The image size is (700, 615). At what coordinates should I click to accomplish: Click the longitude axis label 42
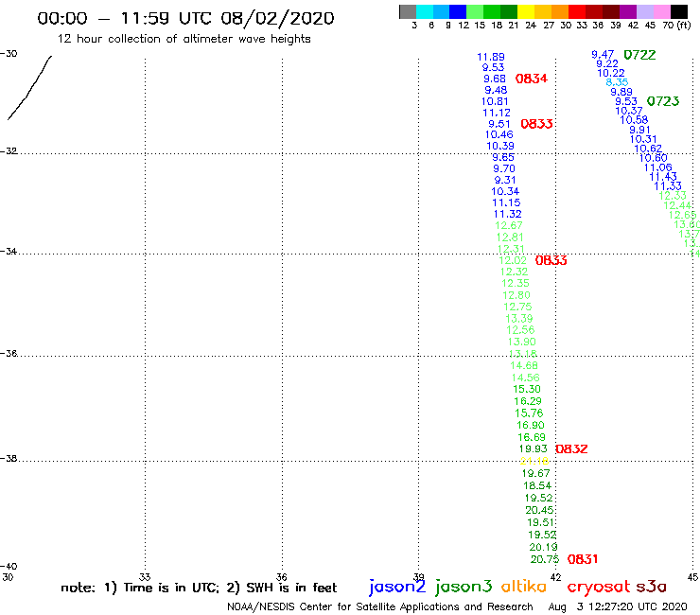tap(555, 577)
